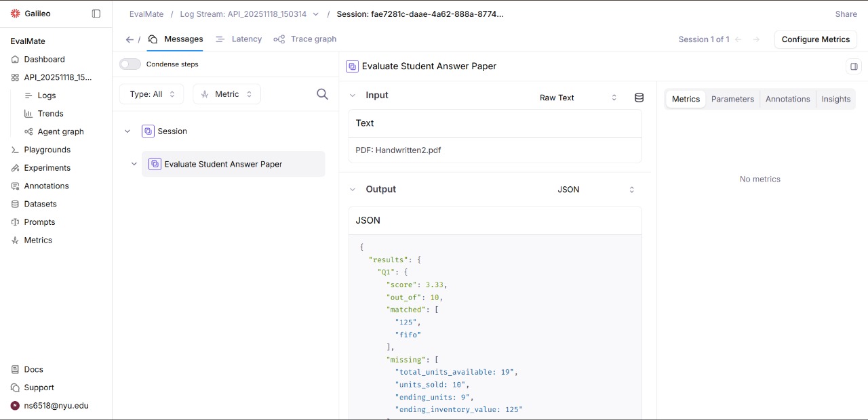Enable the Condense steps toggle
This screenshot has height=420, width=868.
(x=130, y=64)
